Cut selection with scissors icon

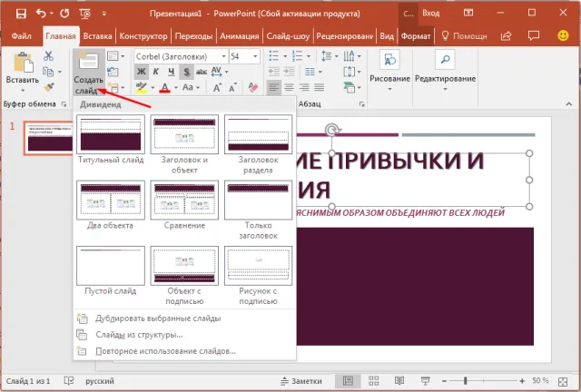(x=48, y=56)
